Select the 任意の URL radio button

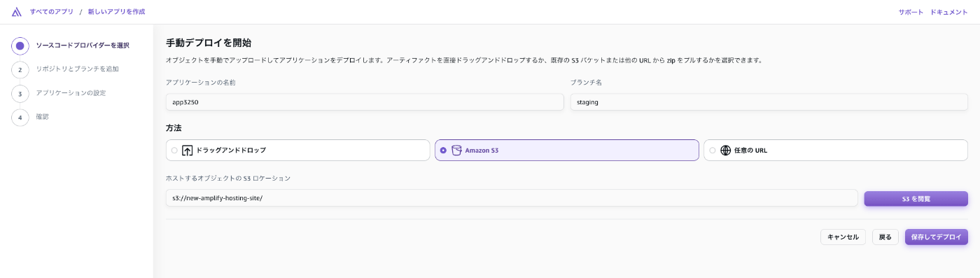pyautogui.click(x=713, y=151)
